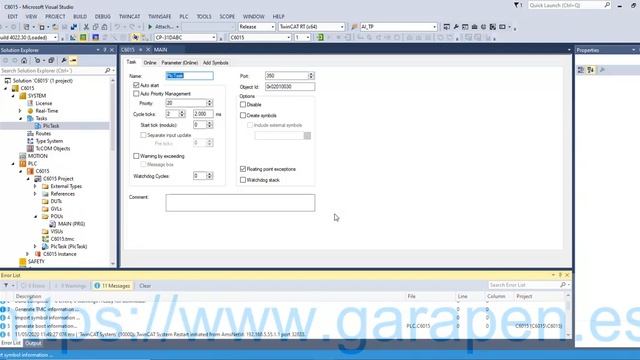Viewport: 640px width, 360px height.
Task: Open the Priority value dropdown
Action: coord(209,103)
